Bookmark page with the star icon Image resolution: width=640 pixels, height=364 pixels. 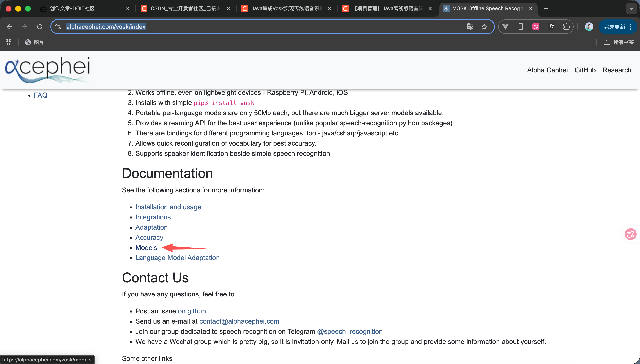coord(484,27)
